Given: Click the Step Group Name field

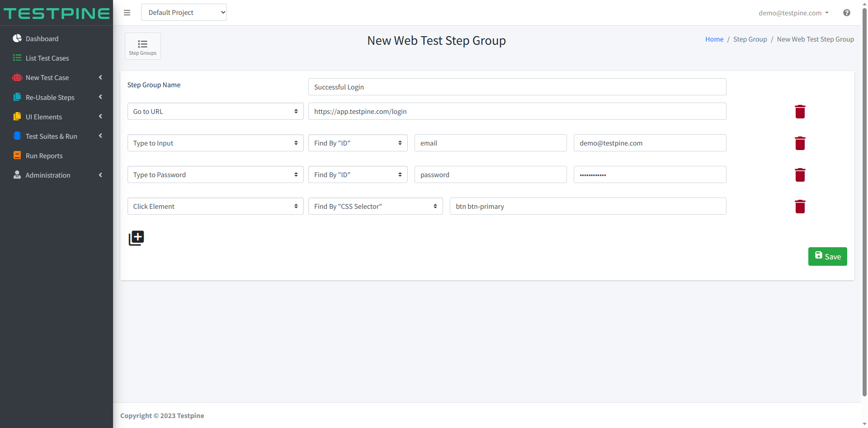Looking at the screenshot, I should point(517,87).
